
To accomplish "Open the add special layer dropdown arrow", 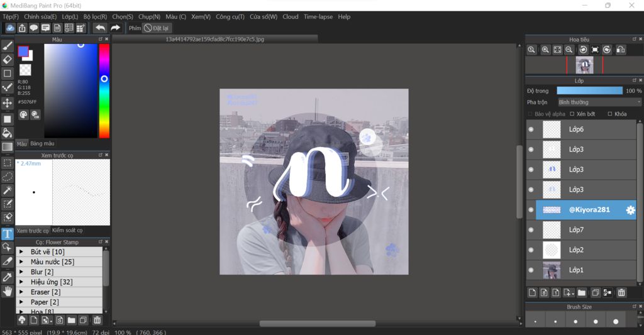I will [x=572, y=294].
